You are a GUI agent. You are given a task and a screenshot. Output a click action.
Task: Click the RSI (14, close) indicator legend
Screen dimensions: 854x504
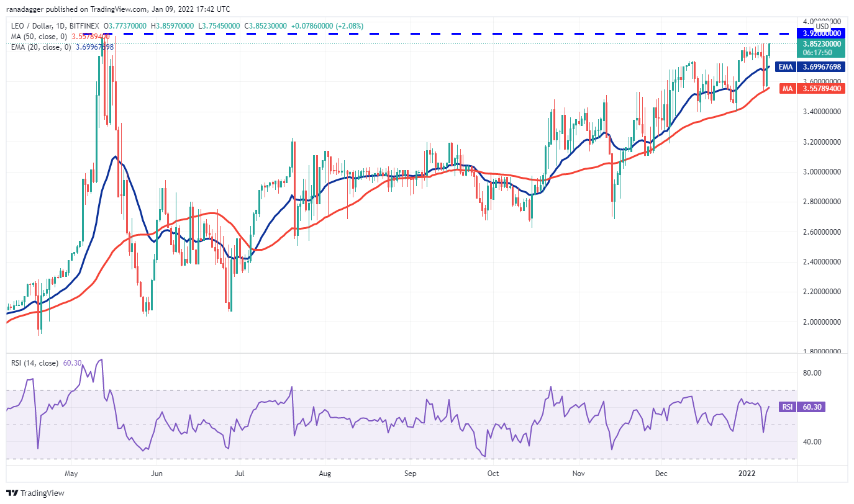point(34,363)
